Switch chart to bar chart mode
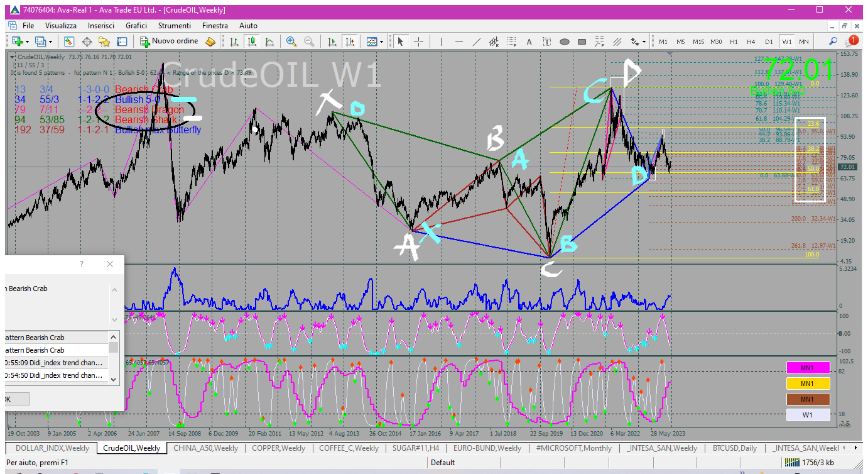 click(234, 41)
